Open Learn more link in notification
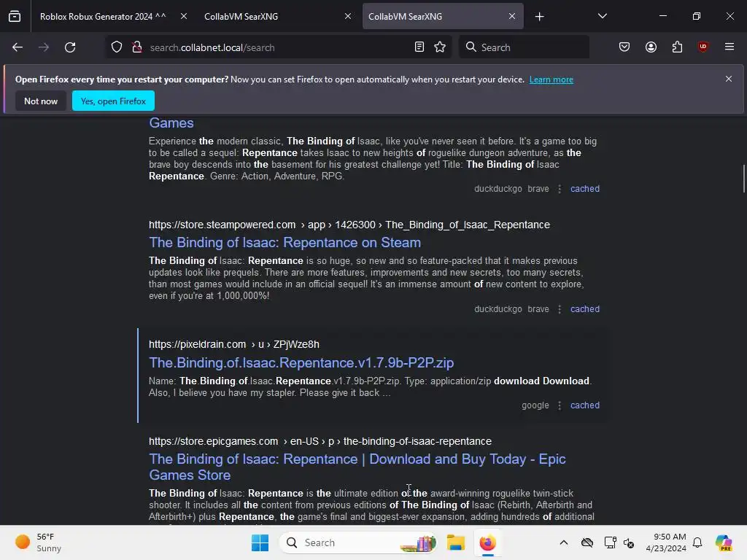Viewport: 747px width, 560px height. click(551, 79)
